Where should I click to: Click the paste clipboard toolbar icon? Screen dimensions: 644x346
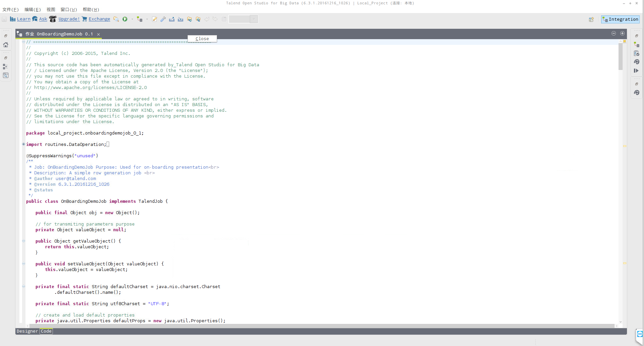[x=224, y=19]
